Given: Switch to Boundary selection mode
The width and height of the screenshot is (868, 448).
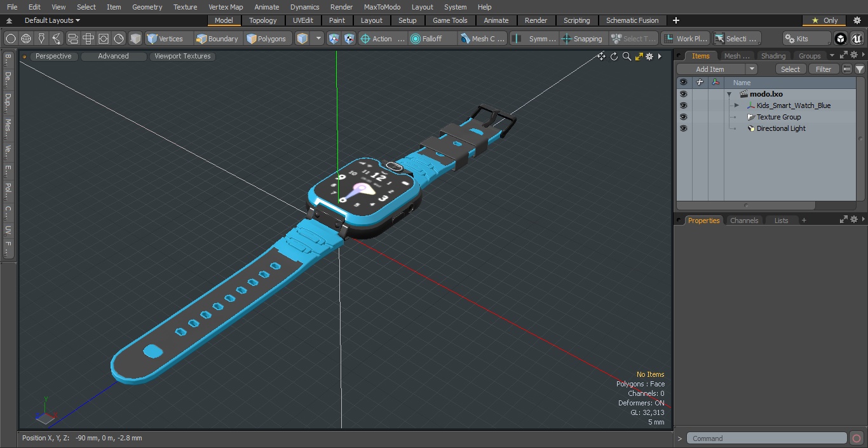Looking at the screenshot, I should pyautogui.click(x=218, y=39).
